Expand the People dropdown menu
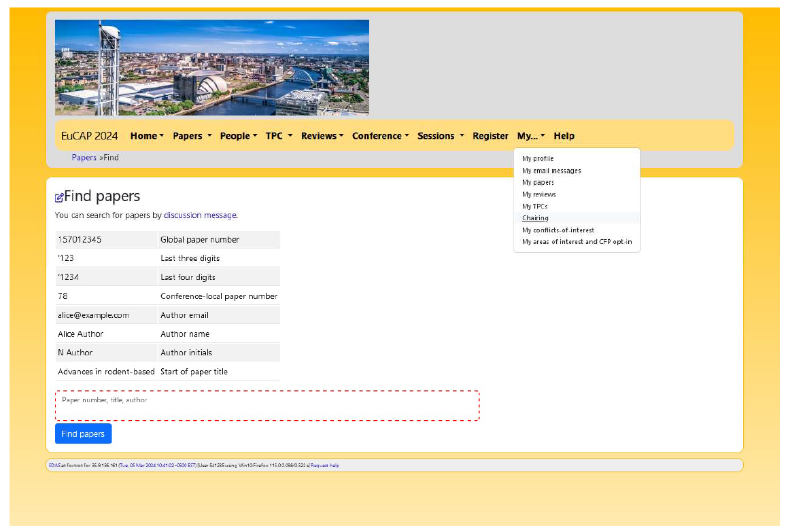 (x=238, y=136)
